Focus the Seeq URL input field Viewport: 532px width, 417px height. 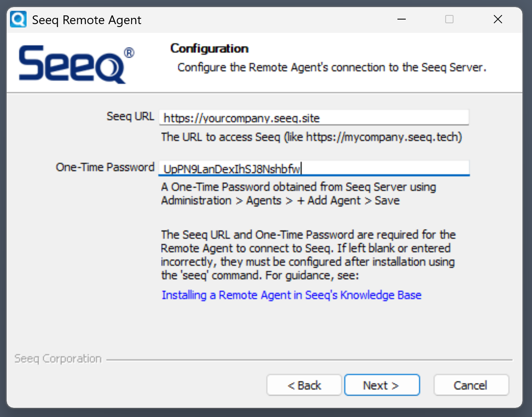[314, 118]
